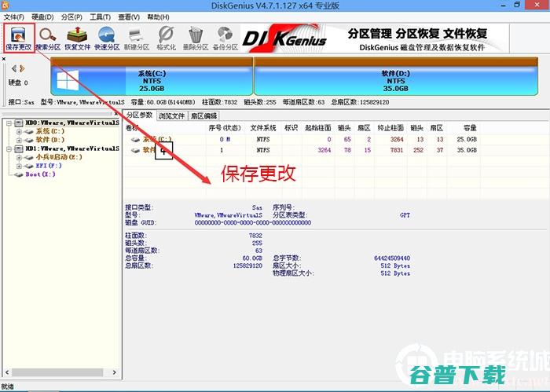
Task: Click the 7831 end cylinder cell
Action: (x=397, y=150)
